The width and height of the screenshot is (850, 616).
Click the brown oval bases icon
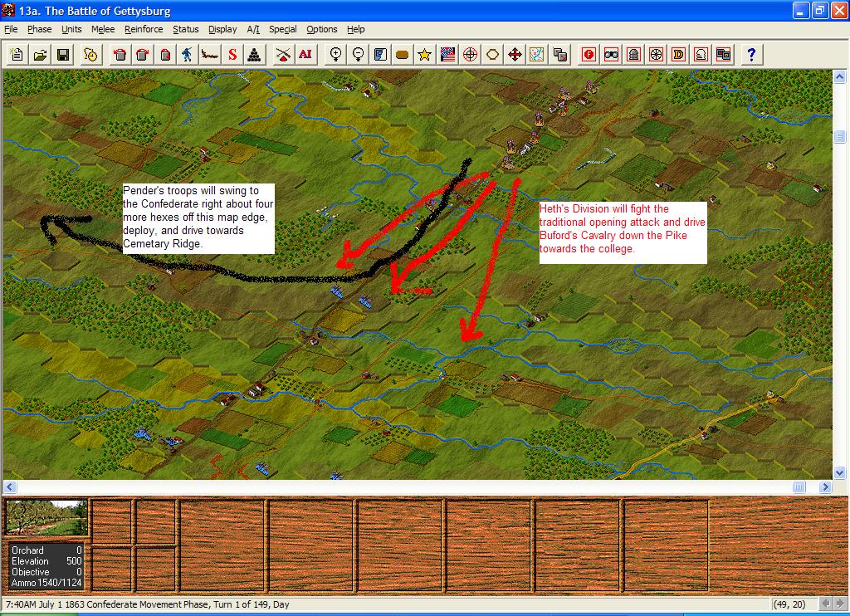click(403, 54)
